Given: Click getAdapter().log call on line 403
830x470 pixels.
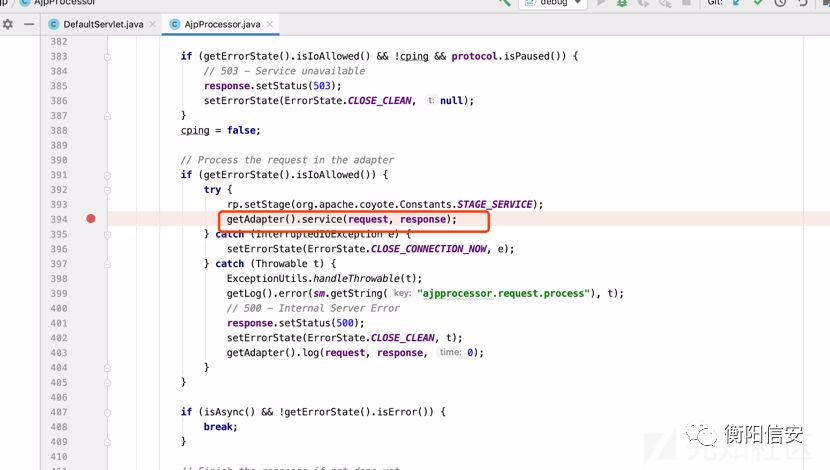Looking at the screenshot, I should point(355,352).
